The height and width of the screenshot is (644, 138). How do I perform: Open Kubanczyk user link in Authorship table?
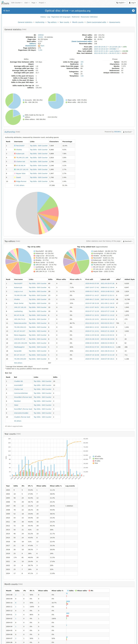[x=20, y=153]
